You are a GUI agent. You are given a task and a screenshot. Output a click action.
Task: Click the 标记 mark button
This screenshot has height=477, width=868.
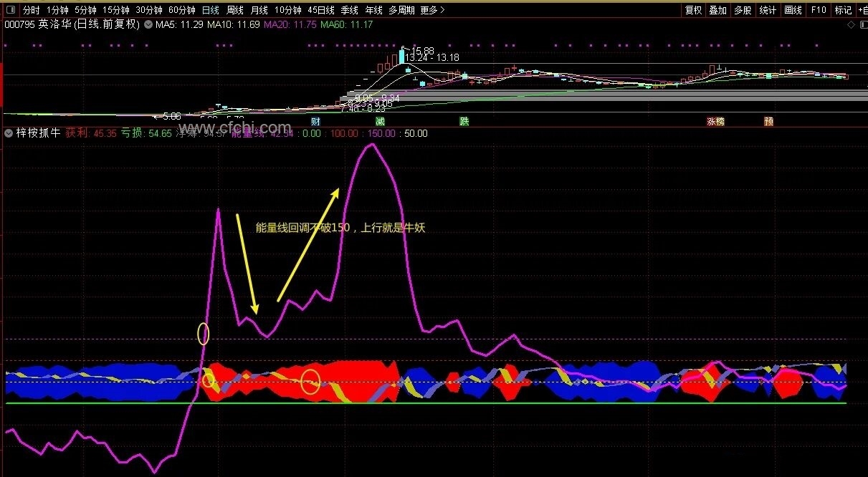[x=843, y=10]
